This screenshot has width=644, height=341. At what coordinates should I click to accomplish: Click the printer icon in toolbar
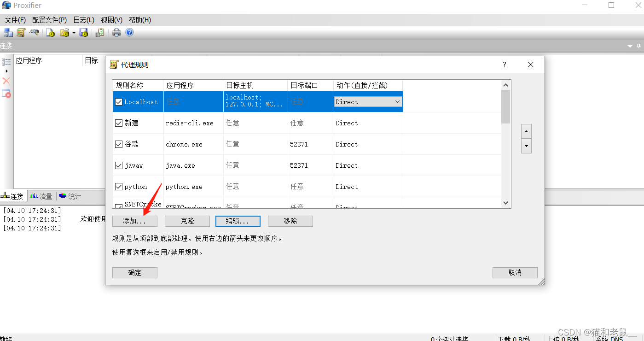tap(116, 32)
